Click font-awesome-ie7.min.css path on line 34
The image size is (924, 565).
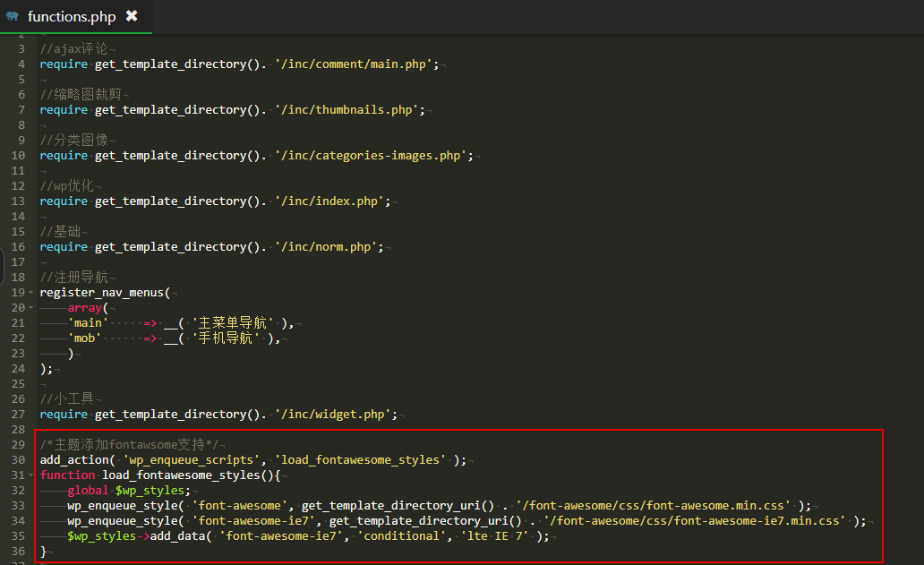pyautogui.click(x=694, y=521)
